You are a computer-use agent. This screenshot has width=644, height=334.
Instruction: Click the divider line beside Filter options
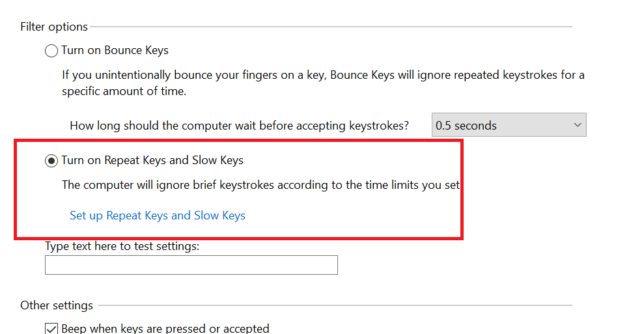click(x=331, y=27)
